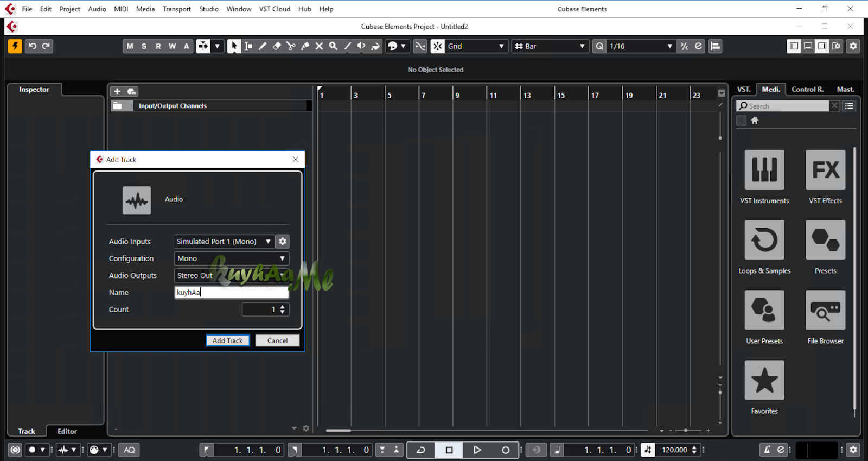Select the Line tool
The height and width of the screenshot is (461, 868).
[x=347, y=46]
